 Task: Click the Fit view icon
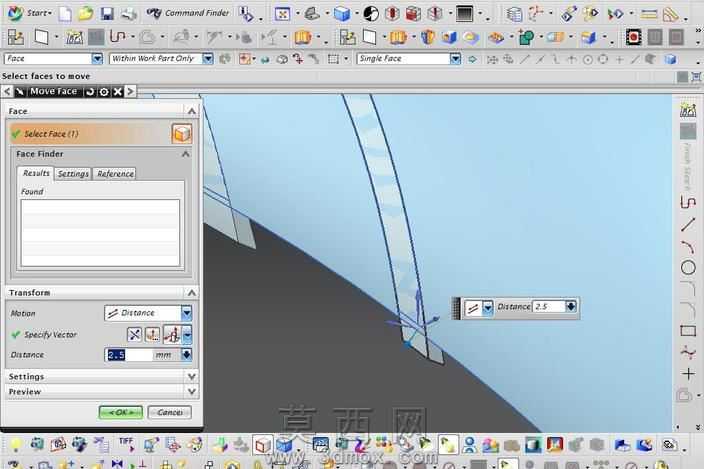click(282, 14)
